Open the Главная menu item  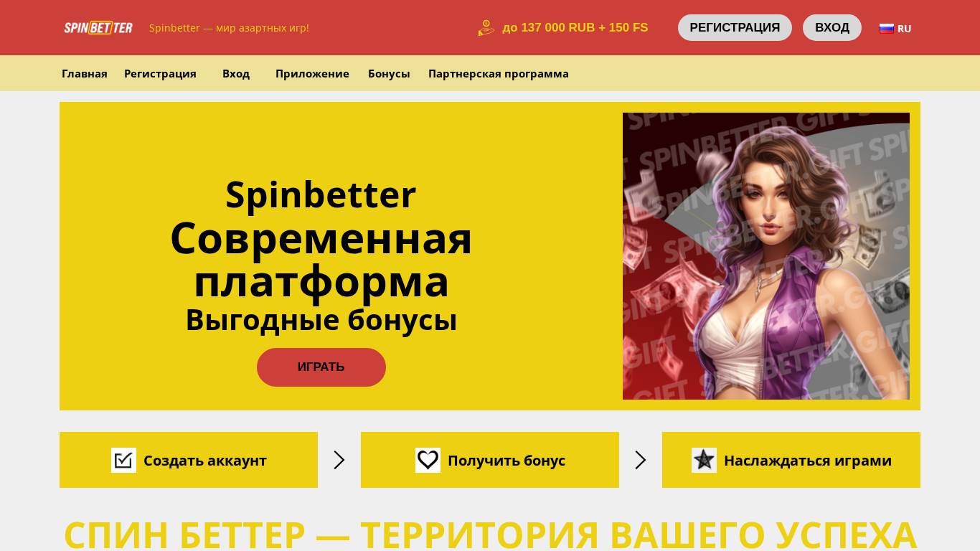tap(85, 73)
